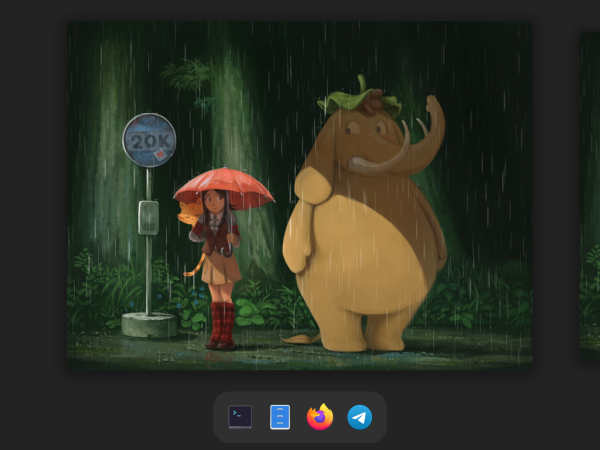The image size is (600, 450).
Task: Select the main workspace thumbnail with wallpaper
Action: click(x=300, y=196)
